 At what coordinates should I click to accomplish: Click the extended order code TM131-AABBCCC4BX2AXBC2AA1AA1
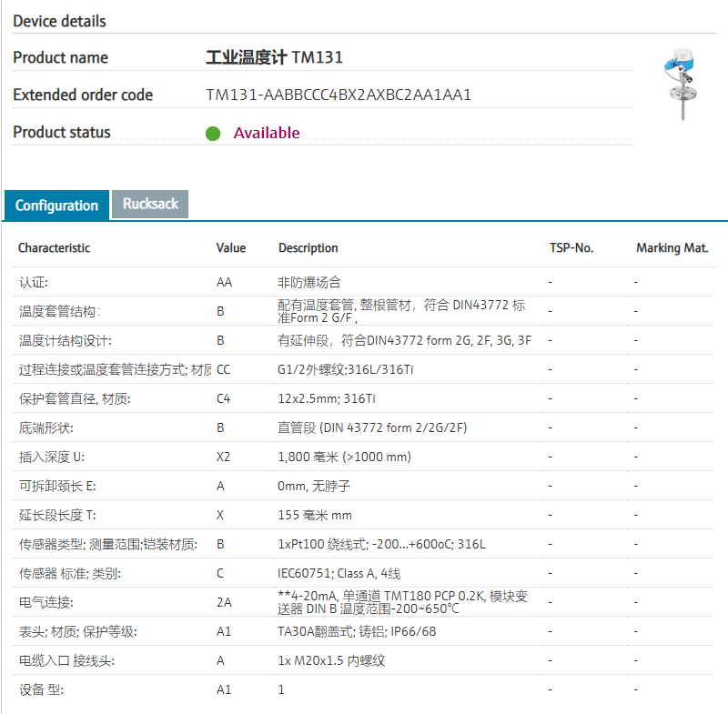[339, 95]
